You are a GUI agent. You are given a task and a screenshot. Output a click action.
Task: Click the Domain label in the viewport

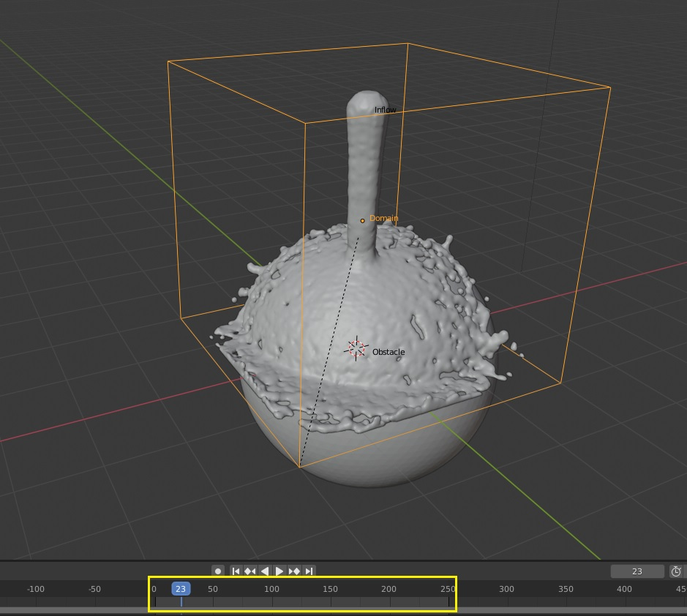[x=384, y=218]
